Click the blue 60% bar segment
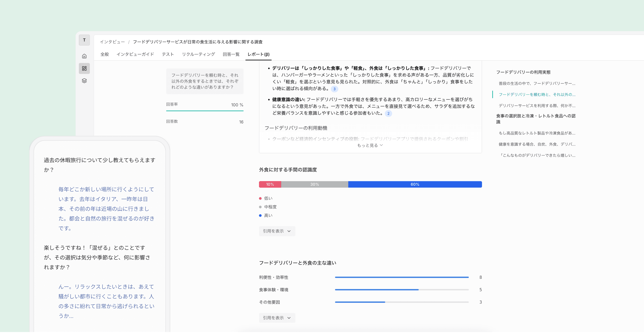 click(x=415, y=184)
